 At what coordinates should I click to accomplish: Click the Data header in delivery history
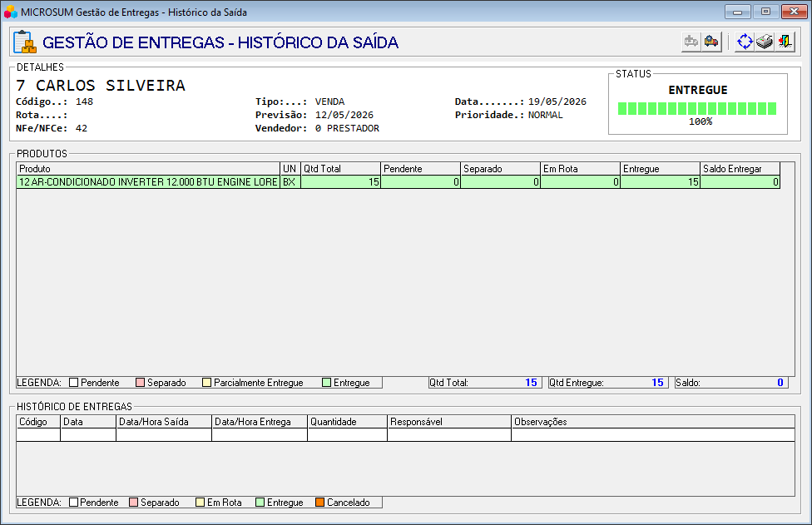(88, 422)
